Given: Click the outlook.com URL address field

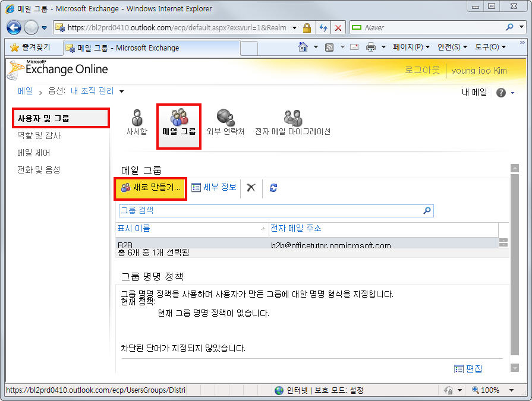Looking at the screenshot, I should pos(177,27).
